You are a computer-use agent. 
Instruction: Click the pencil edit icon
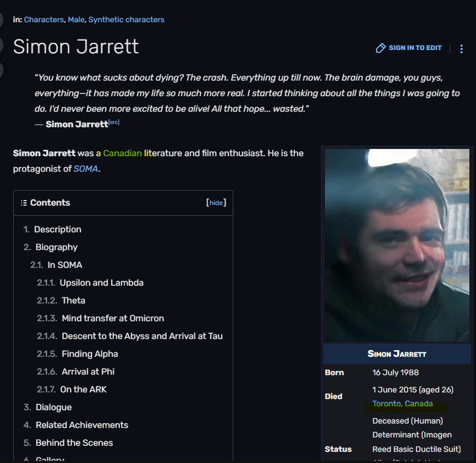click(x=380, y=48)
